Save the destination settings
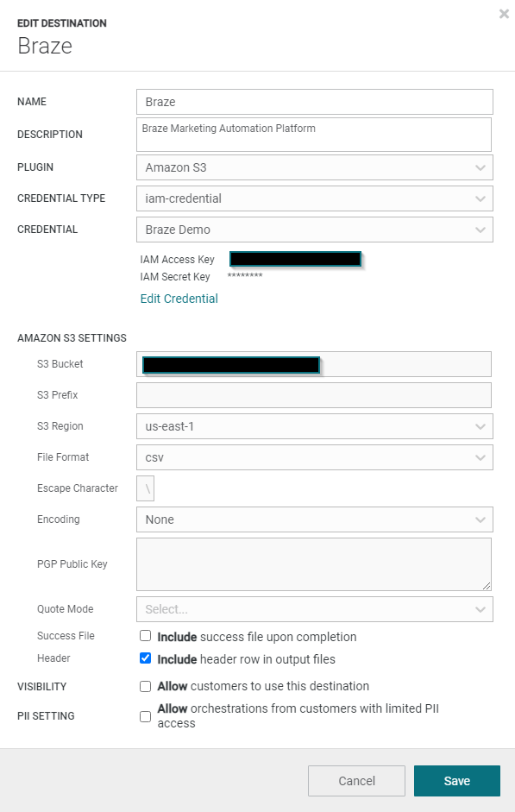The height and width of the screenshot is (812, 515). pos(457,780)
